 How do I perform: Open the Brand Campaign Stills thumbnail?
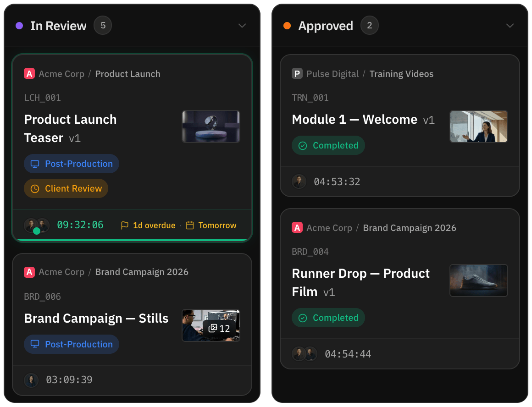(x=211, y=325)
